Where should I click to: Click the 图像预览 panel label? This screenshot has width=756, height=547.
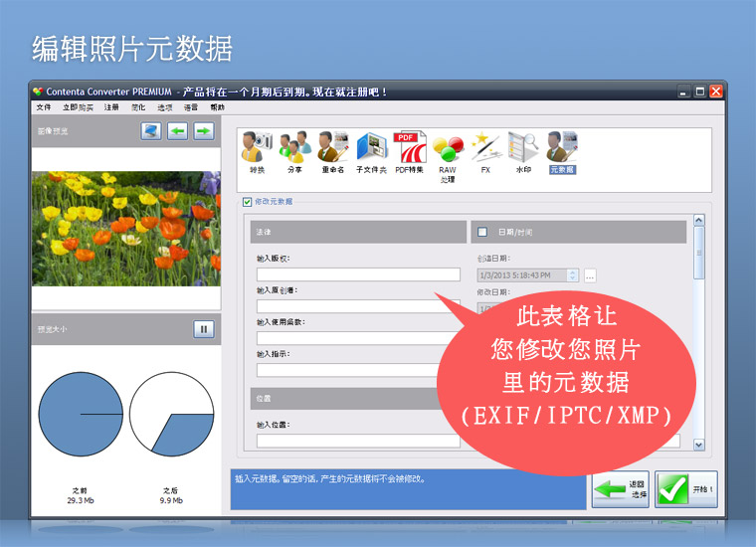(x=53, y=131)
